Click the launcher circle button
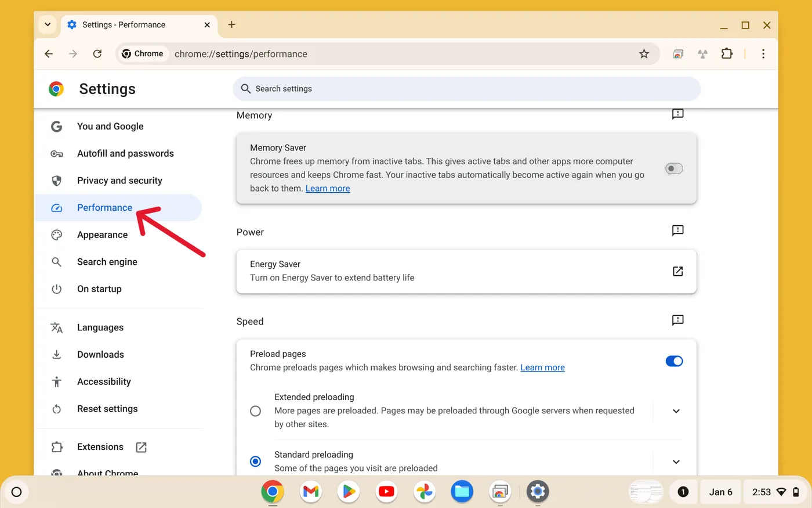The width and height of the screenshot is (812, 508). tap(17, 492)
